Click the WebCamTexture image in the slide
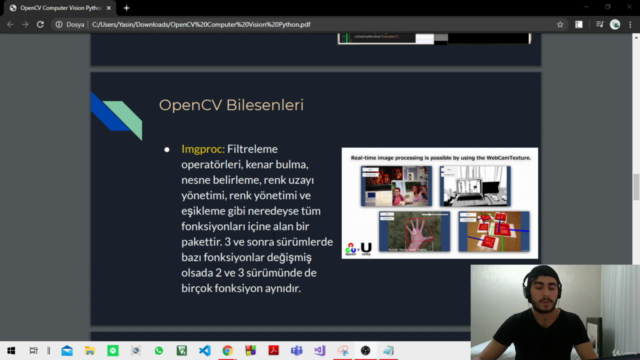Screen dimensions: 640x360 tap(440, 203)
